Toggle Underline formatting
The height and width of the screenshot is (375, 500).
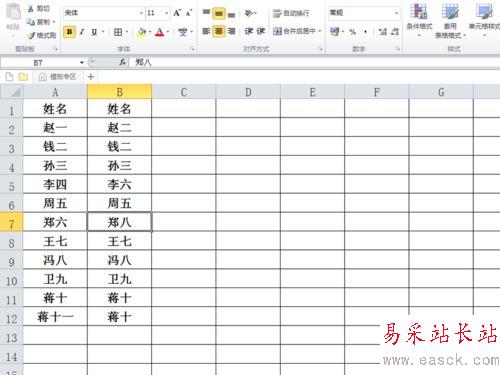click(94, 32)
